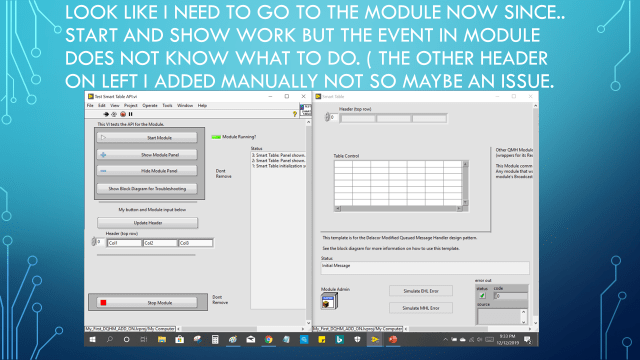Open the Edit menu

coord(102,106)
